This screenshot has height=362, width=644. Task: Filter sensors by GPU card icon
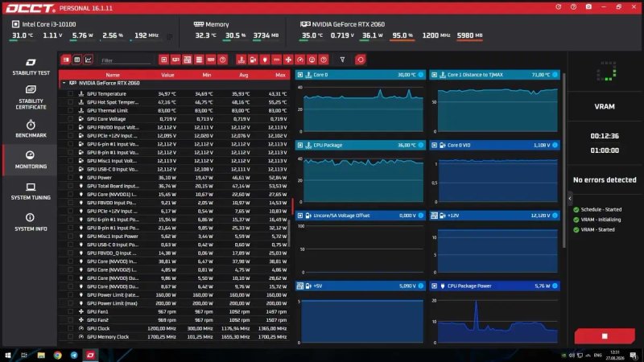(175, 60)
